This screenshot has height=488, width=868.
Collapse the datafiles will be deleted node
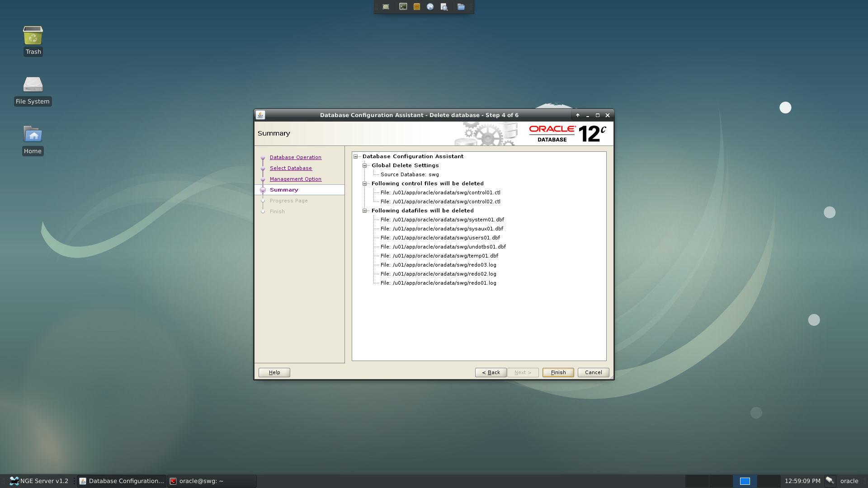point(365,211)
